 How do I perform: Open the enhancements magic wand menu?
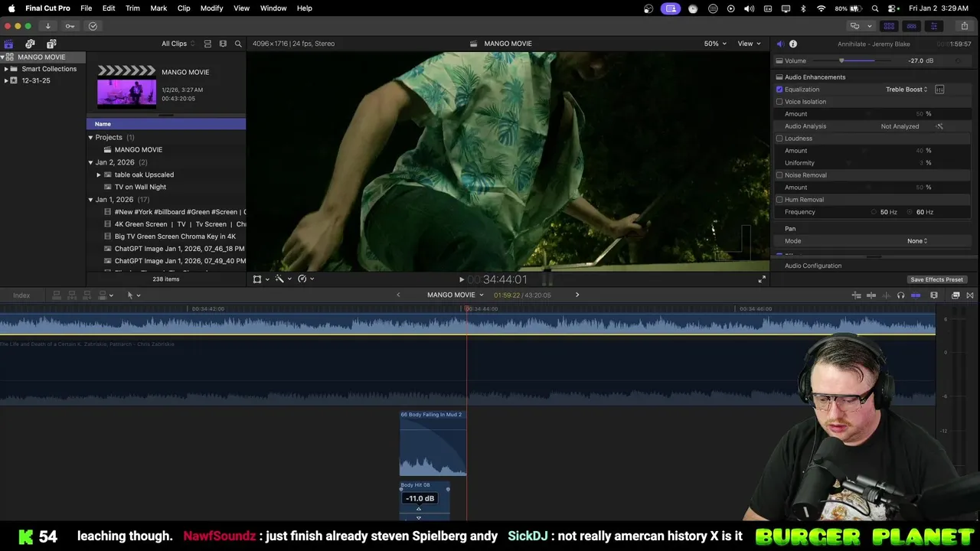pos(283,279)
